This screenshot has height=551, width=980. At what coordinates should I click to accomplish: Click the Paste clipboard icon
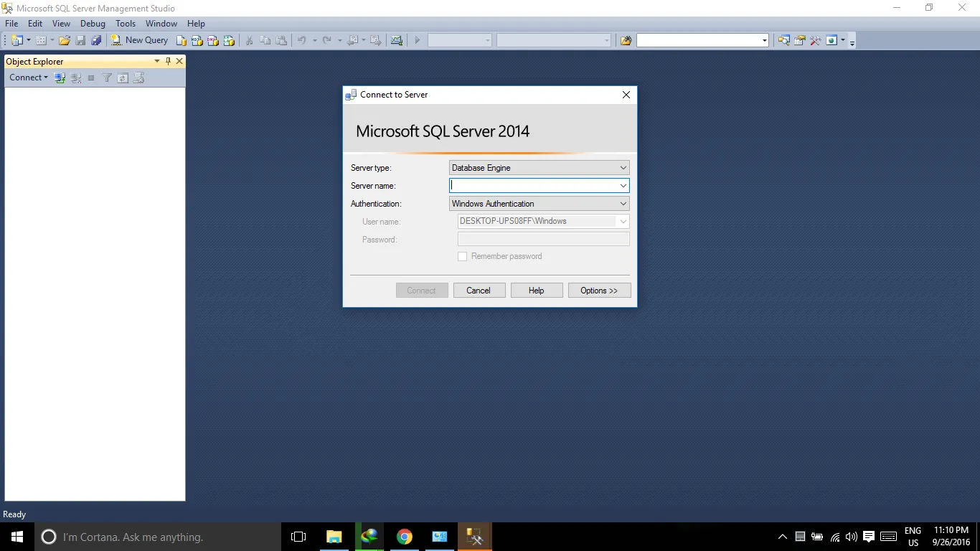pyautogui.click(x=281, y=41)
